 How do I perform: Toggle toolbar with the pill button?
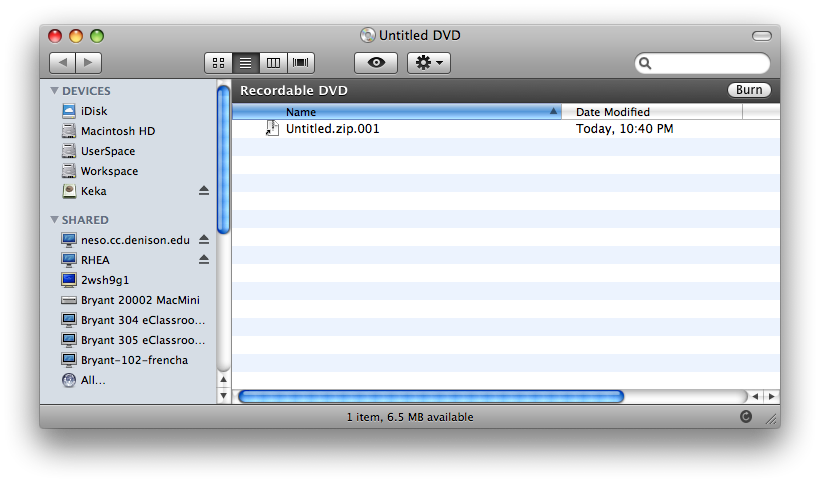[761, 36]
